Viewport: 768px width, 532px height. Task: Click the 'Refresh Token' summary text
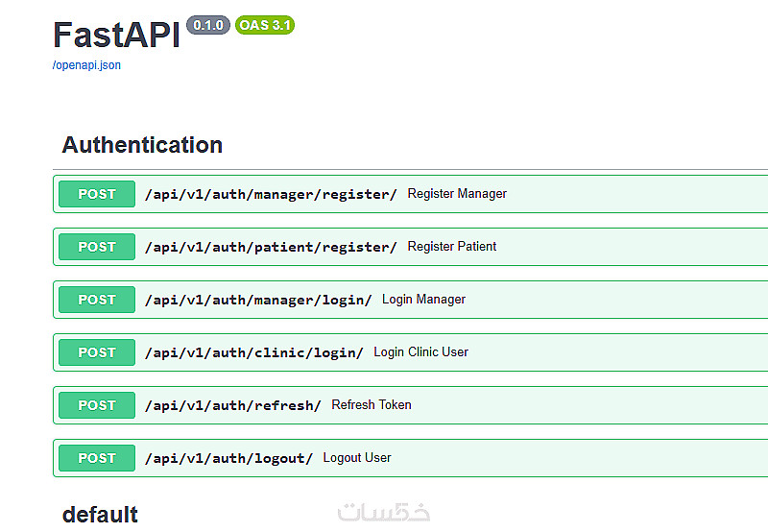coord(372,404)
